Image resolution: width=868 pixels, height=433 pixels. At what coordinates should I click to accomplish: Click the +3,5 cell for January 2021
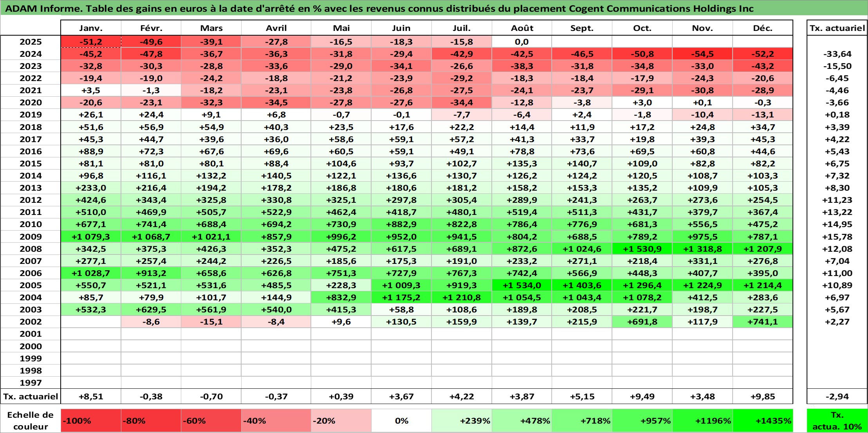point(91,90)
